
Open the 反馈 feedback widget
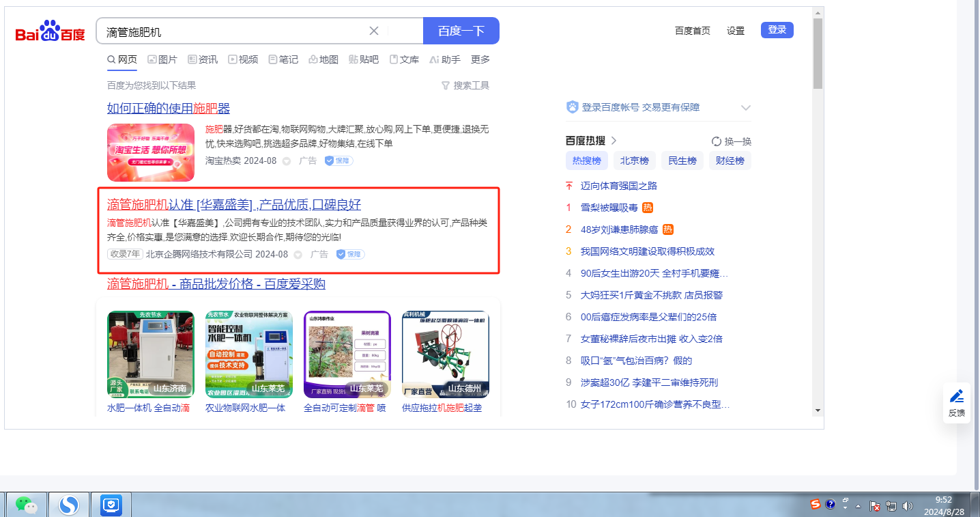click(x=957, y=403)
